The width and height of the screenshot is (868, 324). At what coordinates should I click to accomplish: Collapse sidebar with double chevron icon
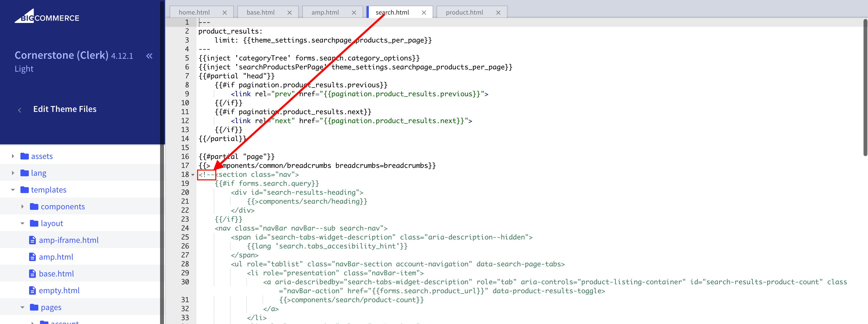149,56
